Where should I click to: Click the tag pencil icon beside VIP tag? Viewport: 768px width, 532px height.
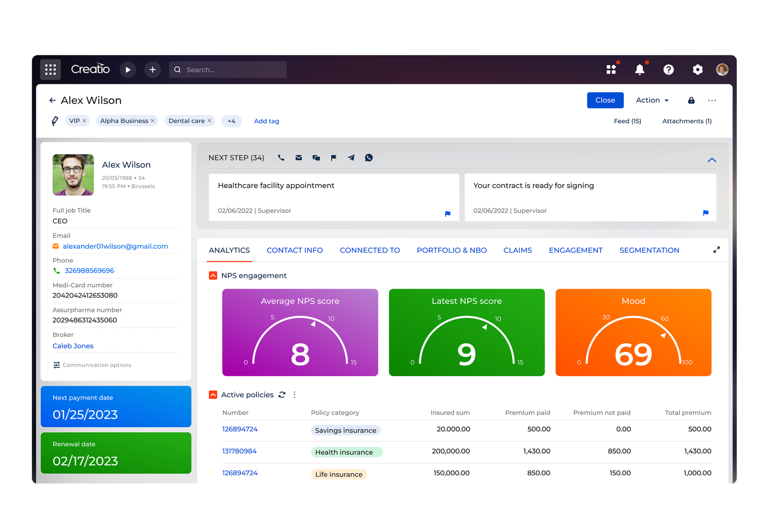coord(55,120)
